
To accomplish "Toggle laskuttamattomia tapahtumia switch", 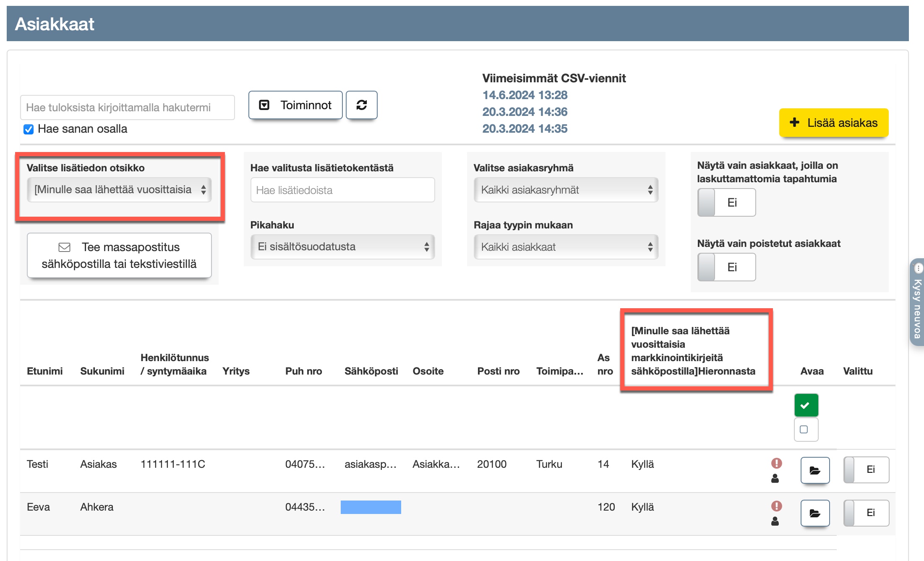I will pos(726,202).
